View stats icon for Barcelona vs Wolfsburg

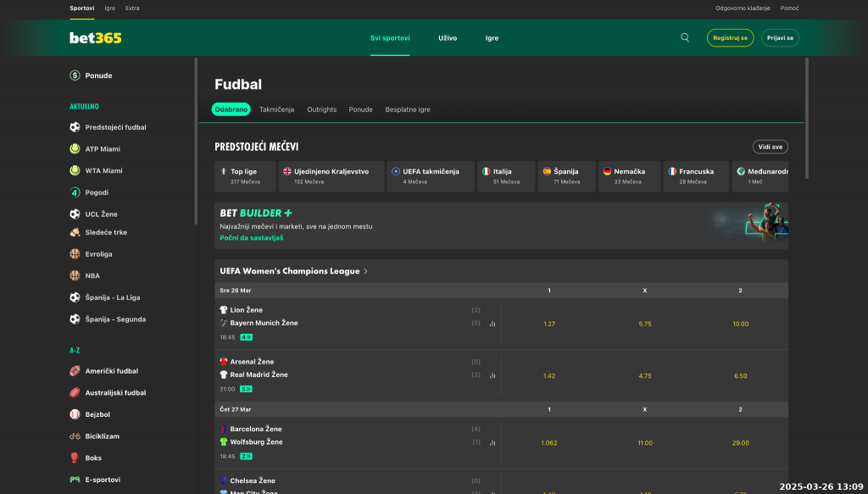pos(492,442)
